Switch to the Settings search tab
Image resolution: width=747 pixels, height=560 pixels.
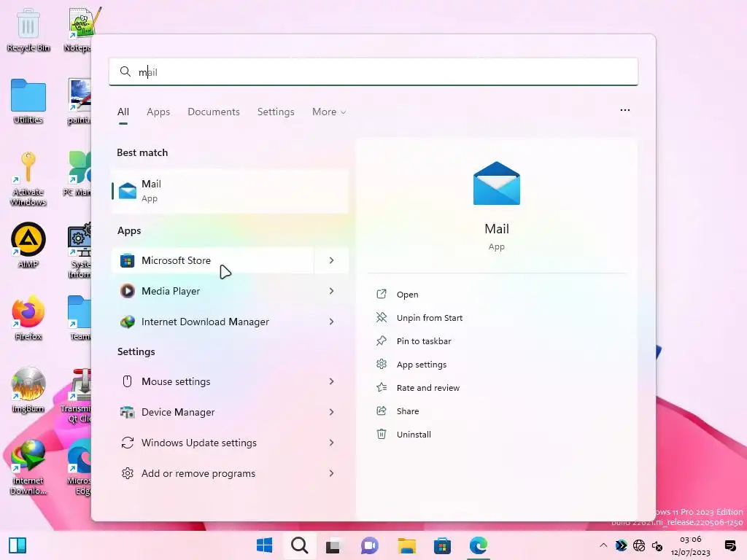[x=276, y=112]
